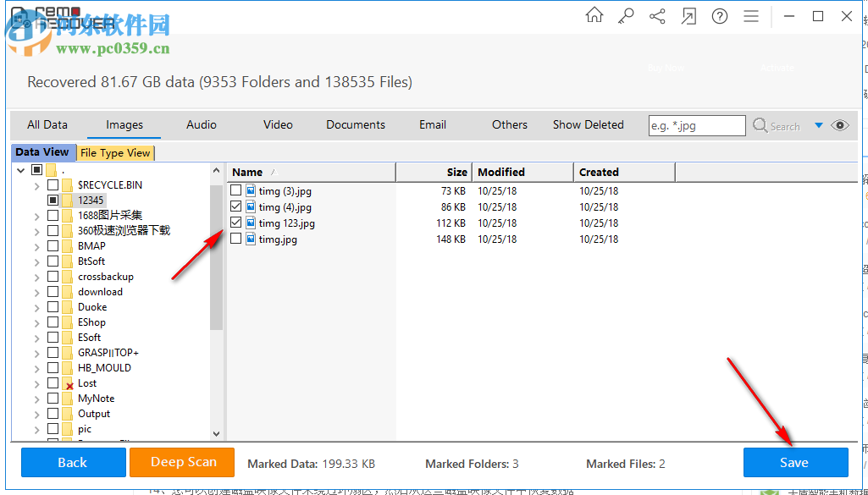Click the EShop folder icon

tap(68, 322)
